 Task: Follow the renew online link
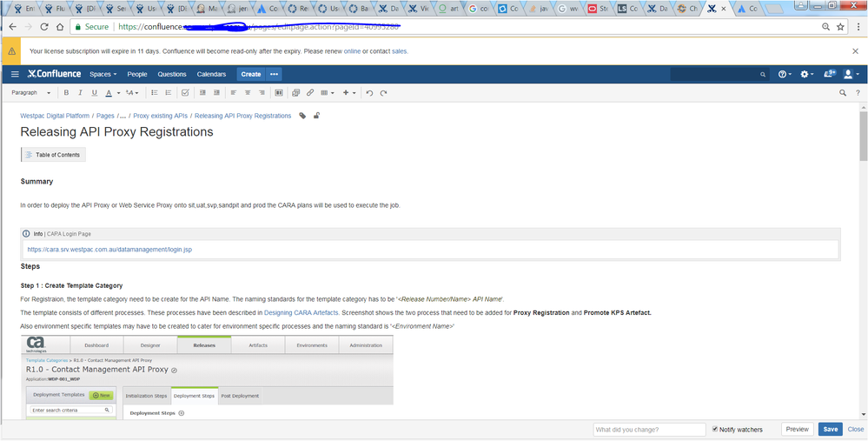coord(352,51)
